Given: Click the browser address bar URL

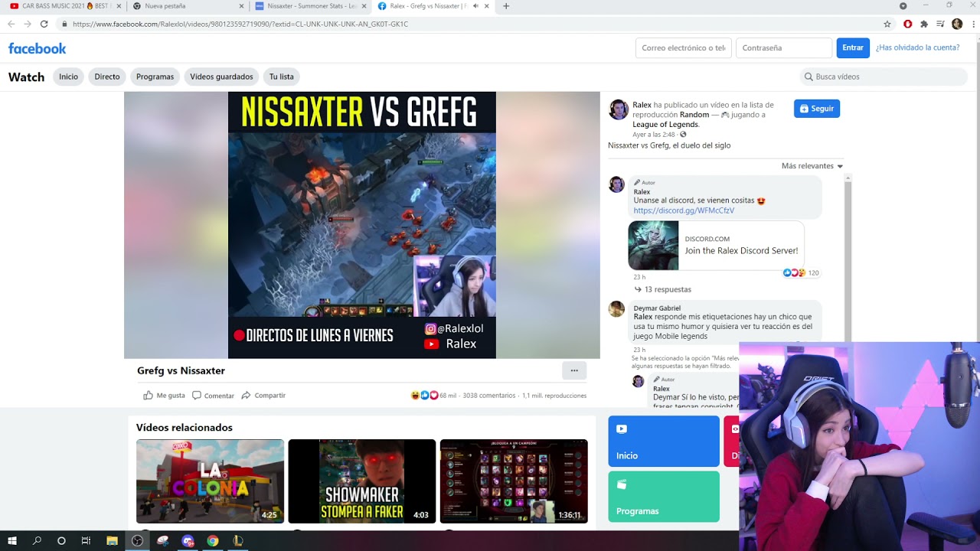Looking at the screenshot, I should 240,24.
